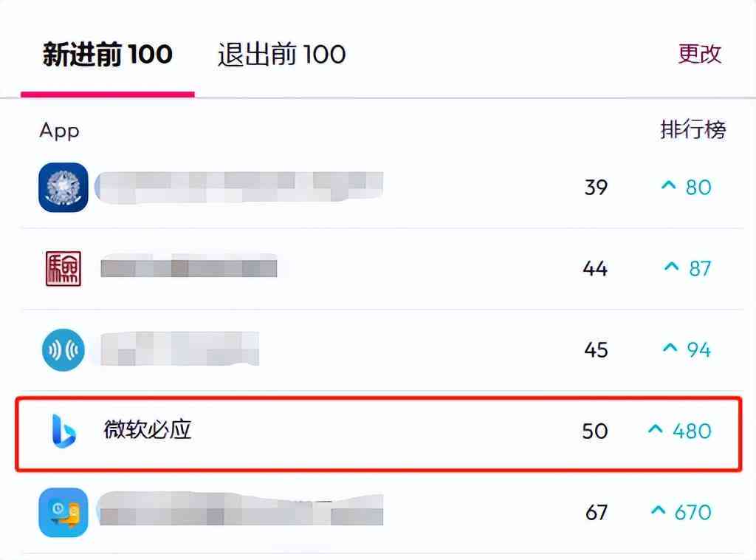Click the rank change value 94

click(x=699, y=349)
